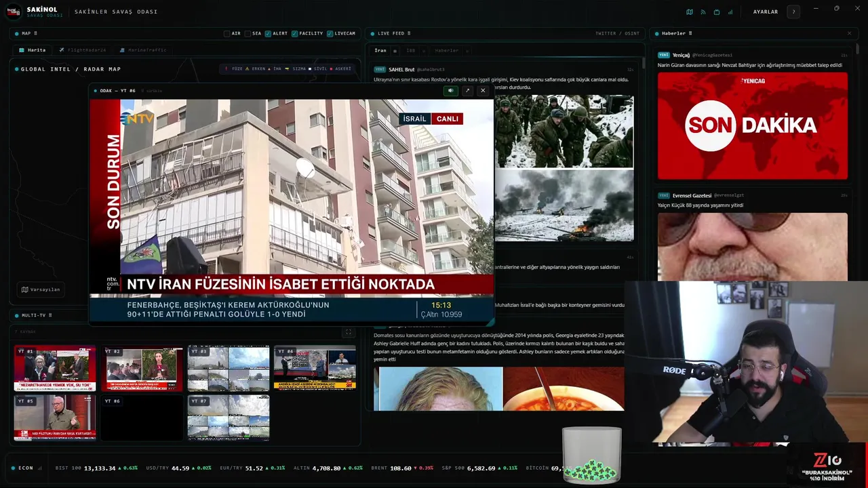Click the BIST 100 ticker value
The width and height of the screenshot is (868, 488).
click(100, 468)
